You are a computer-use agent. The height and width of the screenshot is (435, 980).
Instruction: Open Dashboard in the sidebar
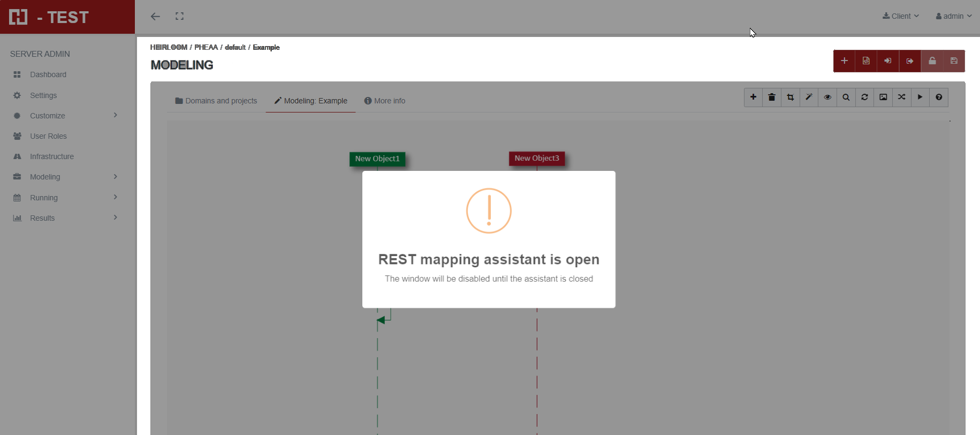(x=48, y=74)
